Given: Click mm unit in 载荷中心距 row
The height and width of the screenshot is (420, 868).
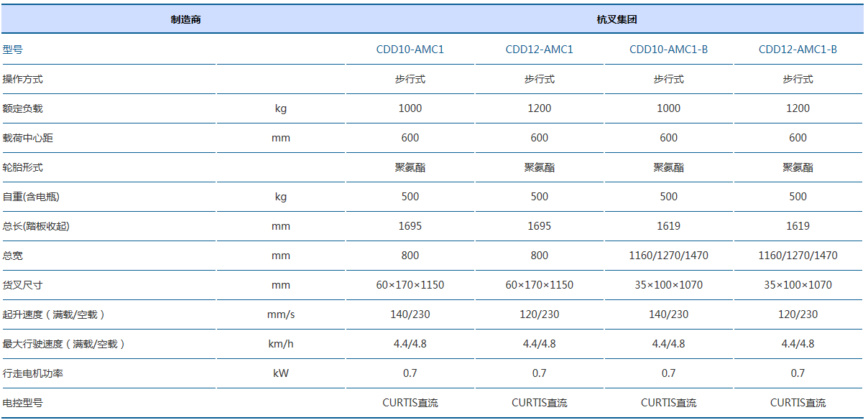Looking at the screenshot, I should pyautogui.click(x=281, y=138).
